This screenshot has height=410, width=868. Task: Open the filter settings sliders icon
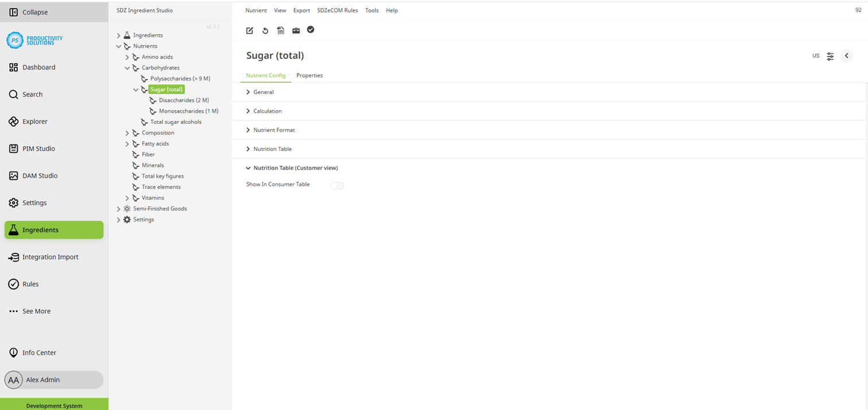point(830,56)
